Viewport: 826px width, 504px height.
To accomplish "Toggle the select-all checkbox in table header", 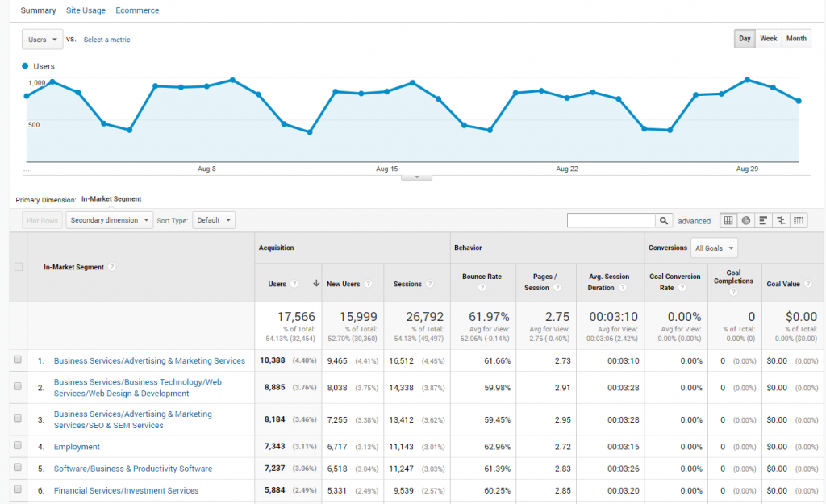I will [18, 267].
